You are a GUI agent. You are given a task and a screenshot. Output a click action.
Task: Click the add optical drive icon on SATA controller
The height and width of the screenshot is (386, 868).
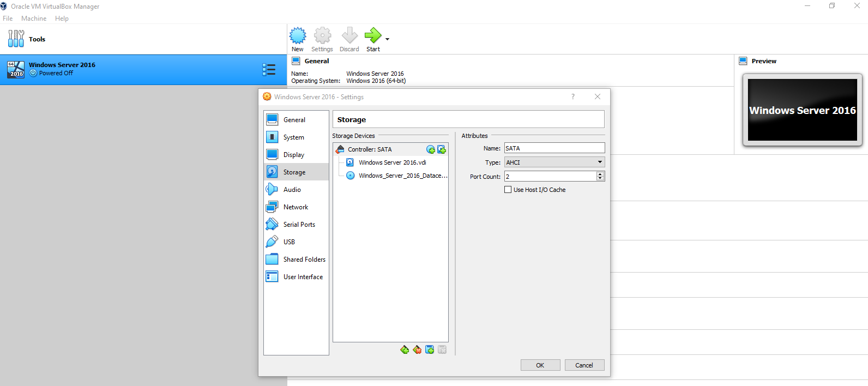431,149
